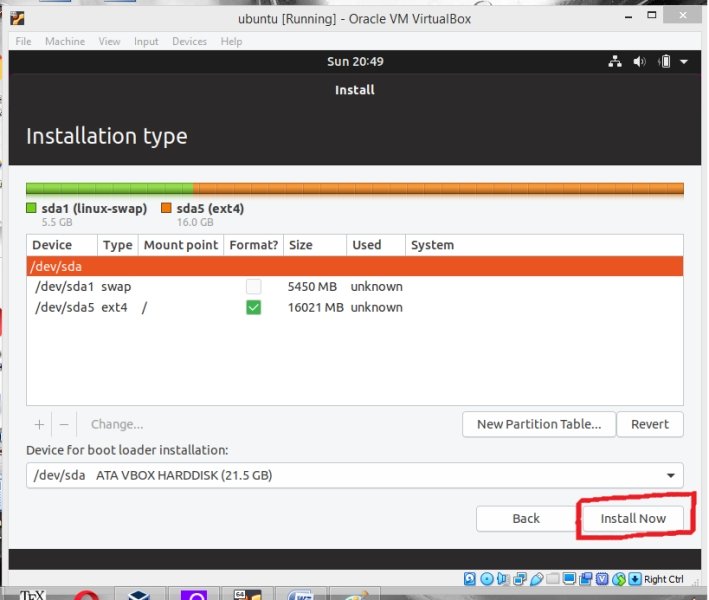Maximize the VirtualBox window
The height and width of the screenshot is (600, 709).
point(652,15)
